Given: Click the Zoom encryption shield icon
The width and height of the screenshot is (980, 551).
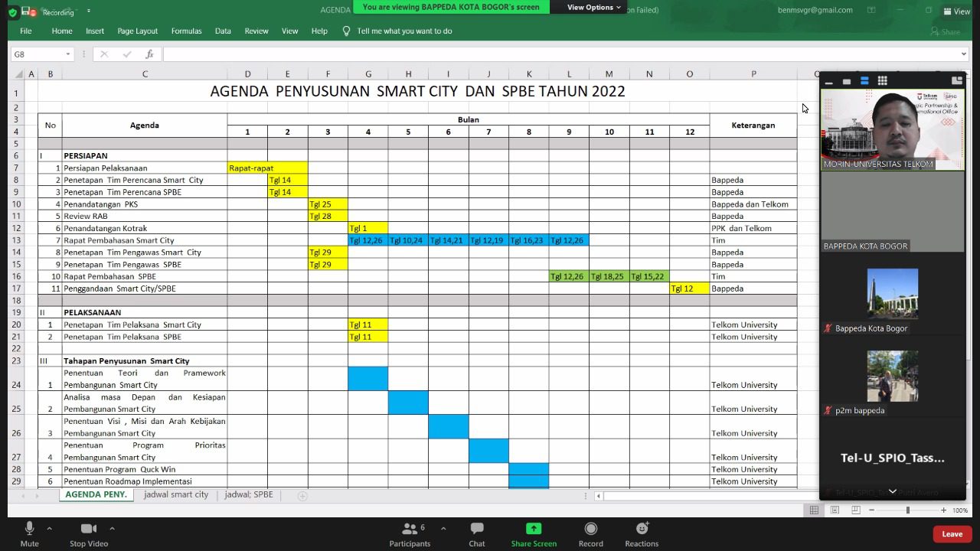Looking at the screenshot, I should 13,11.
